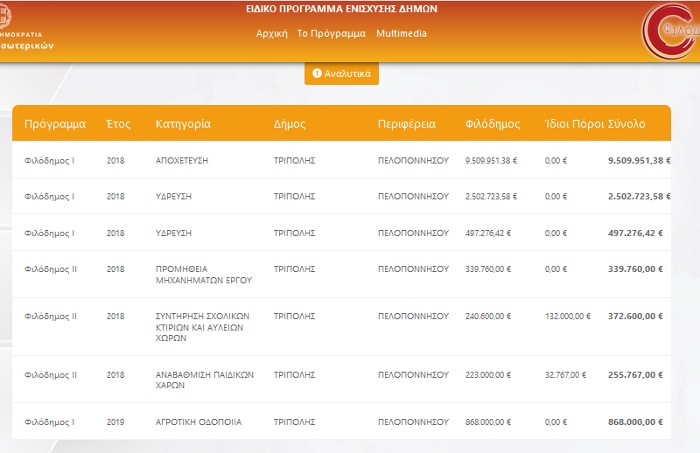Open the Multimedia menu item
Viewport: 700px width, 453px height.
[x=401, y=33]
